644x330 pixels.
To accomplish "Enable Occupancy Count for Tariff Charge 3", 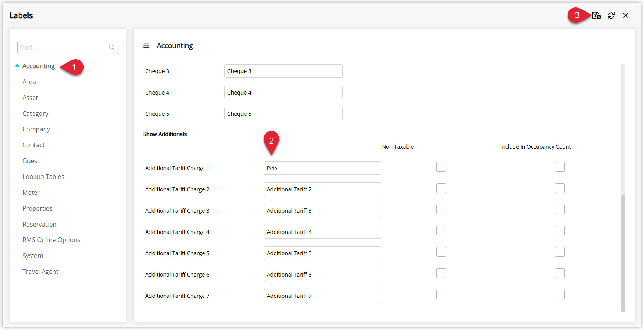I will tap(560, 210).
